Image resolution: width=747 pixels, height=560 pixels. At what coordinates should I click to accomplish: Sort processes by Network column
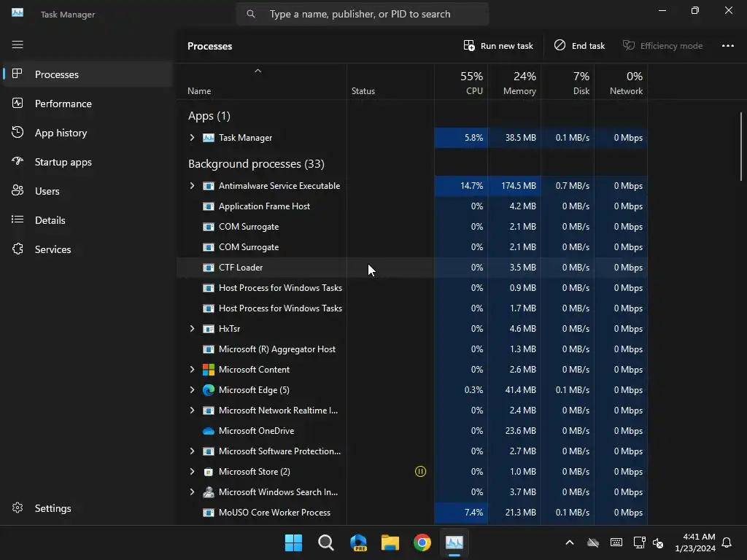point(622,82)
